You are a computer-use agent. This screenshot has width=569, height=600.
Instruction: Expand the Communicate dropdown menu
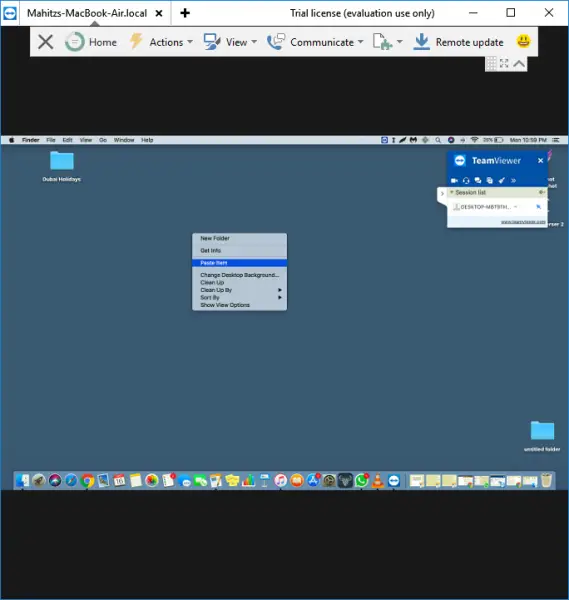(315, 42)
